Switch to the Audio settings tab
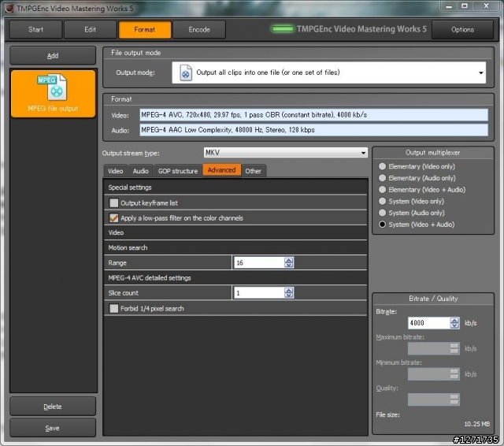This screenshot has height=446, width=504. click(141, 171)
